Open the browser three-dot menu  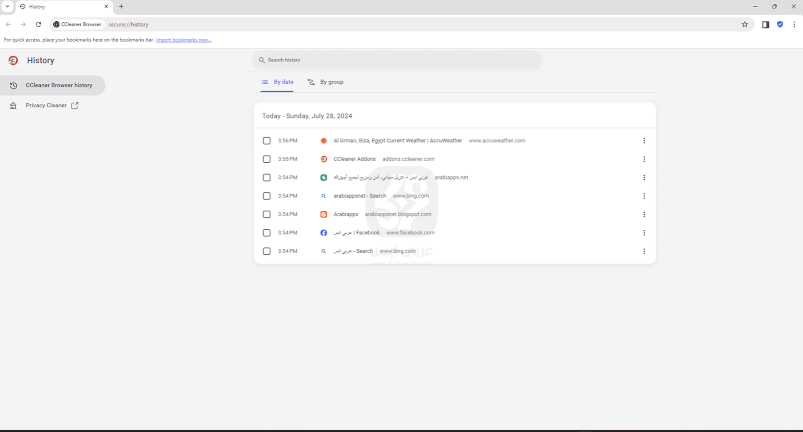794,24
